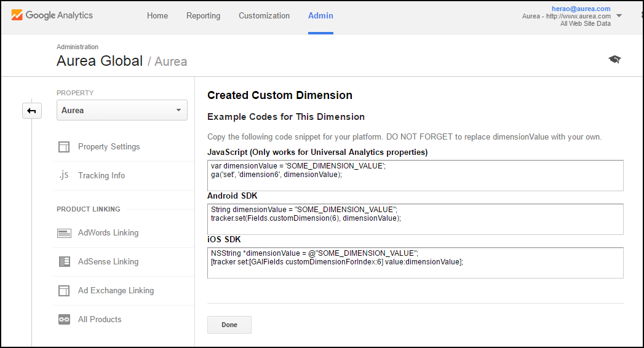Open Tracking Info section

pos(101,176)
